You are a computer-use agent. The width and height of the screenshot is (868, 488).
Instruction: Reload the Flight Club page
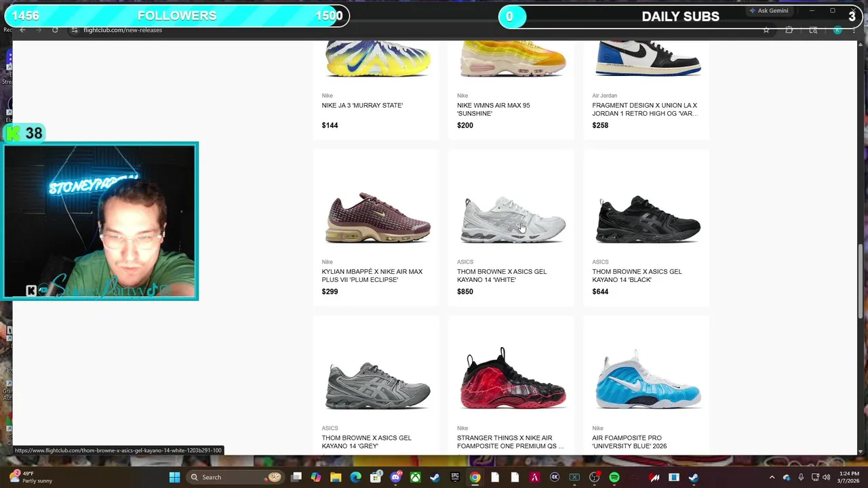[x=55, y=30]
